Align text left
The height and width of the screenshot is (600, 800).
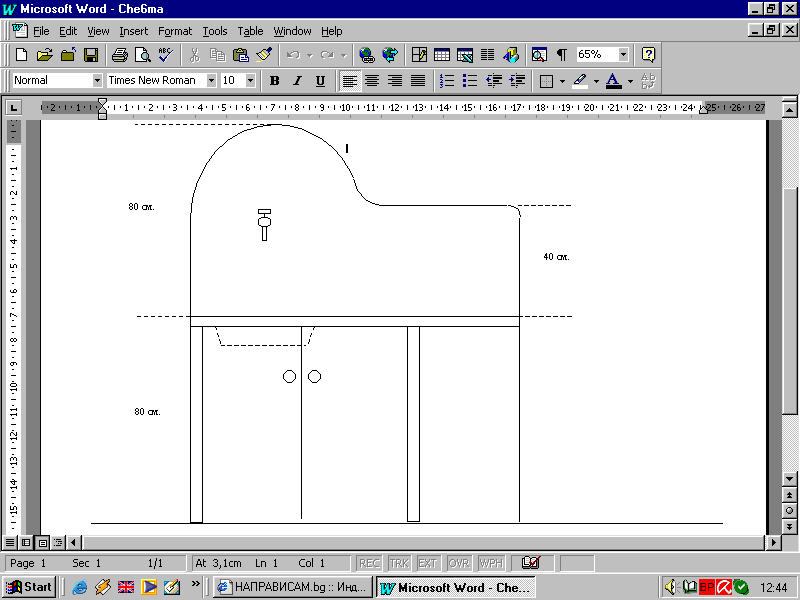(x=349, y=81)
